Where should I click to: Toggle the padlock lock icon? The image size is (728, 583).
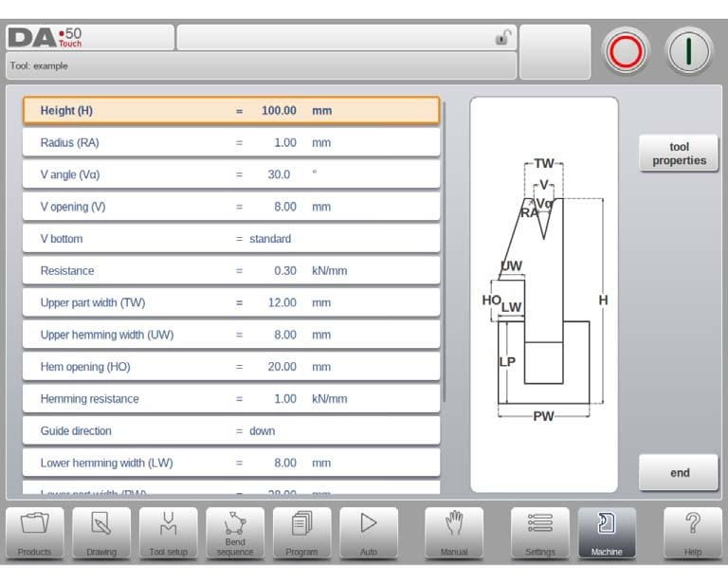pyautogui.click(x=503, y=37)
